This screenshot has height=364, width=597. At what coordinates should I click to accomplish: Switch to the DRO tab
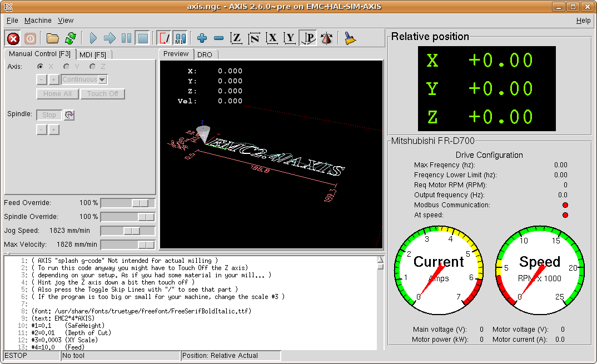(205, 54)
